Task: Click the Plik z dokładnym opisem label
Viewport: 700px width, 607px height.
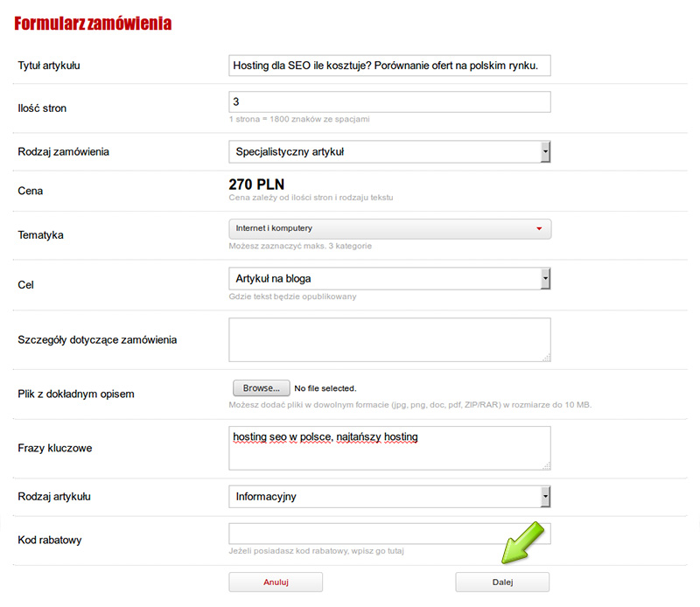Action: [x=76, y=394]
